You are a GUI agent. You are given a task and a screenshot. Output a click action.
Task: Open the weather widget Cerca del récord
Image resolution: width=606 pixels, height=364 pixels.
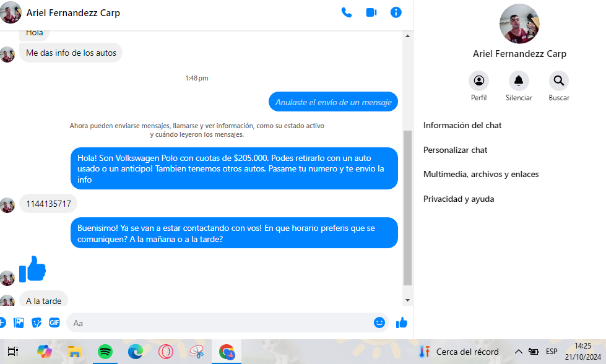pos(459,352)
